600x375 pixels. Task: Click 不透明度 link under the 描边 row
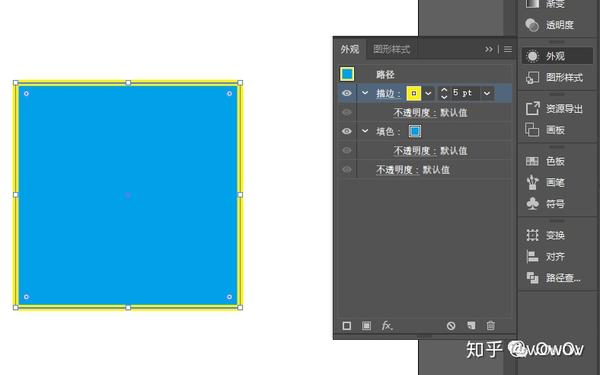414,112
